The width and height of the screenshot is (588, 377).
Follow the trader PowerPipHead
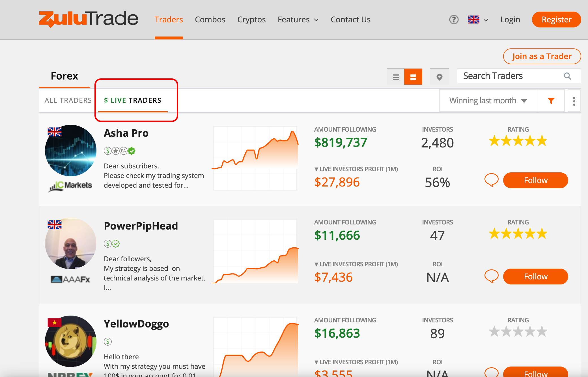point(535,276)
